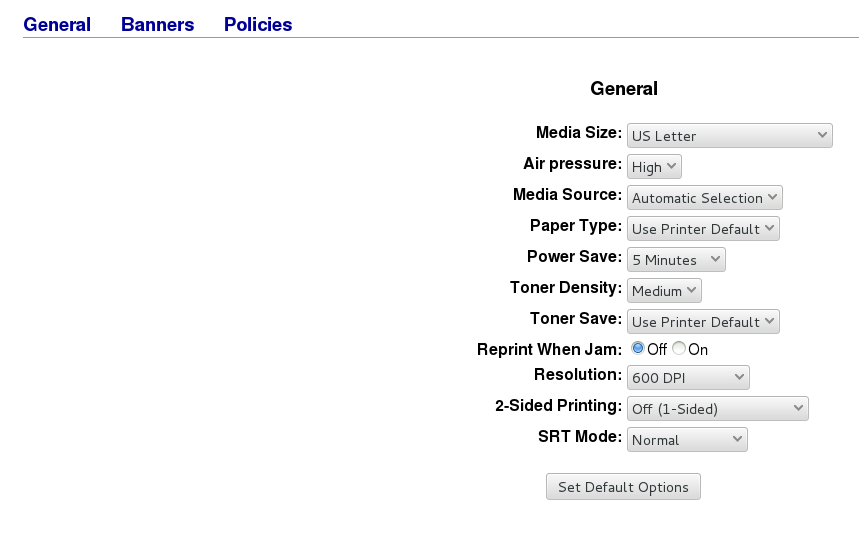Click the Reprint When Jam label
The height and width of the screenshot is (539, 859).
coord(549,350)
